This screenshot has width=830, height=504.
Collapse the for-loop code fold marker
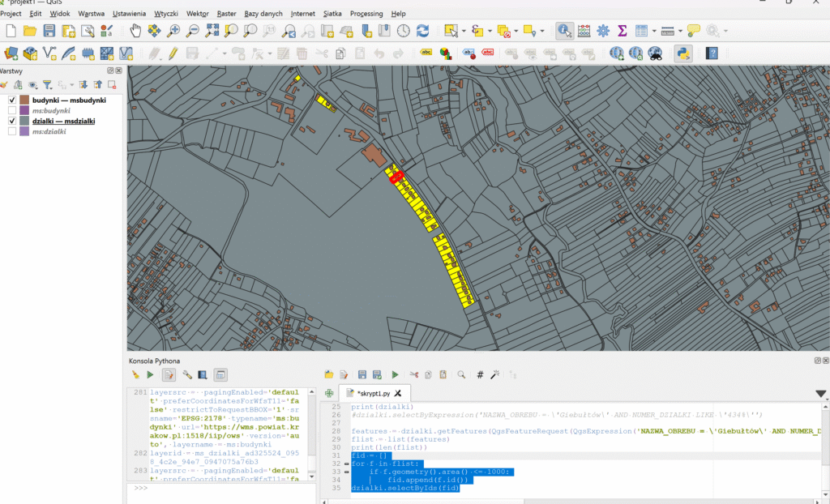[x=347, y=463]
